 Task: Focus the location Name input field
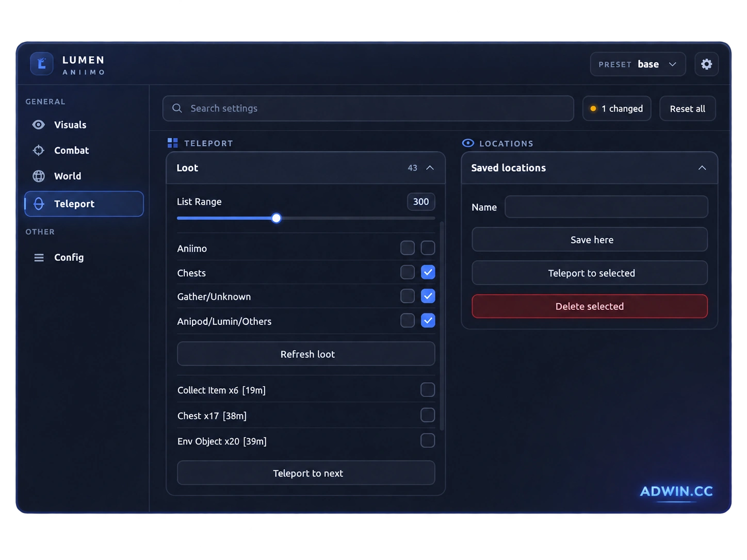click(606, 207)
